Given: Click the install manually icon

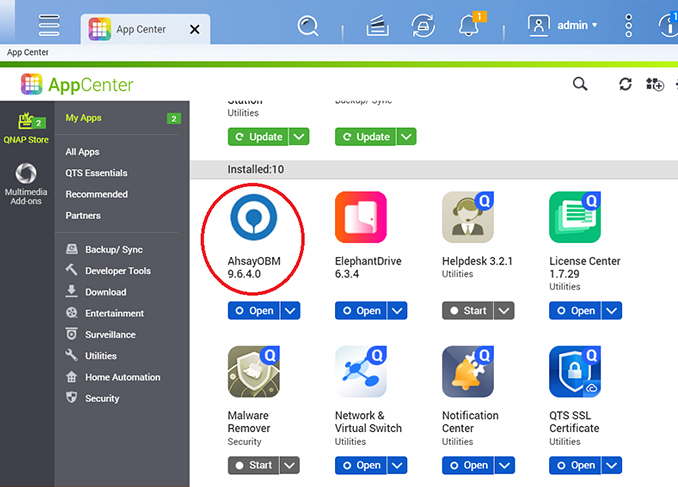Looking at the screenshot, I should (655, 84).
